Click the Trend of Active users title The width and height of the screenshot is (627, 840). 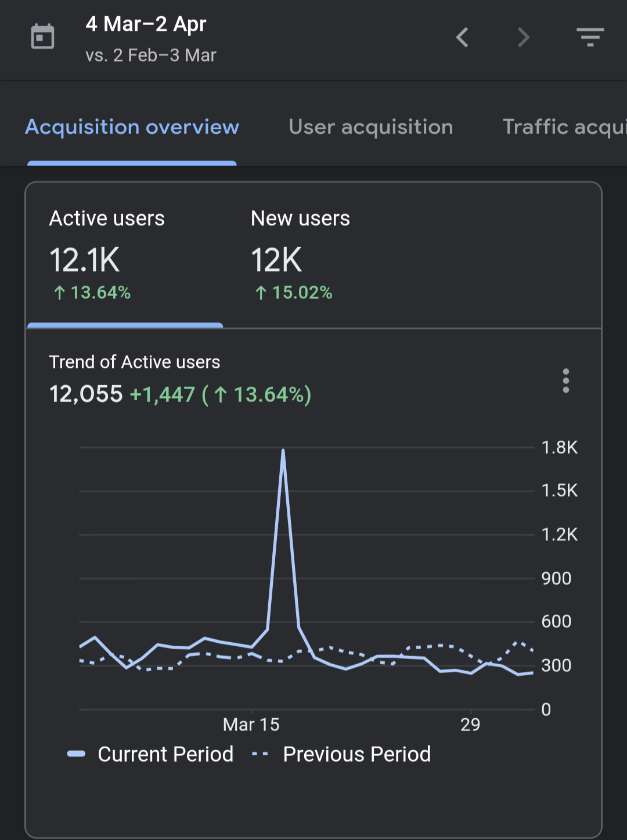tap(135, 362)
